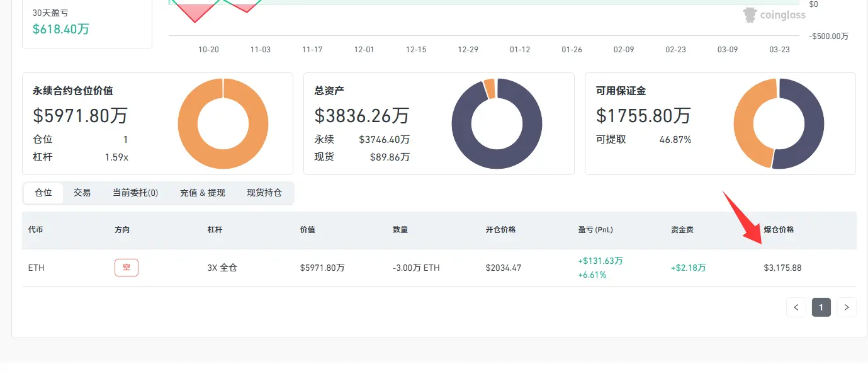Open the 当前委托(0) tab
Viewport: 868px width, 374px height.
[135, 193]
